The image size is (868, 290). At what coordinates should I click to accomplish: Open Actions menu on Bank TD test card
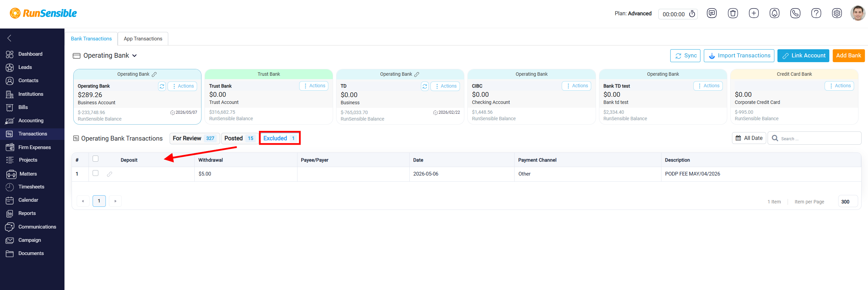(x=708, y=86)
